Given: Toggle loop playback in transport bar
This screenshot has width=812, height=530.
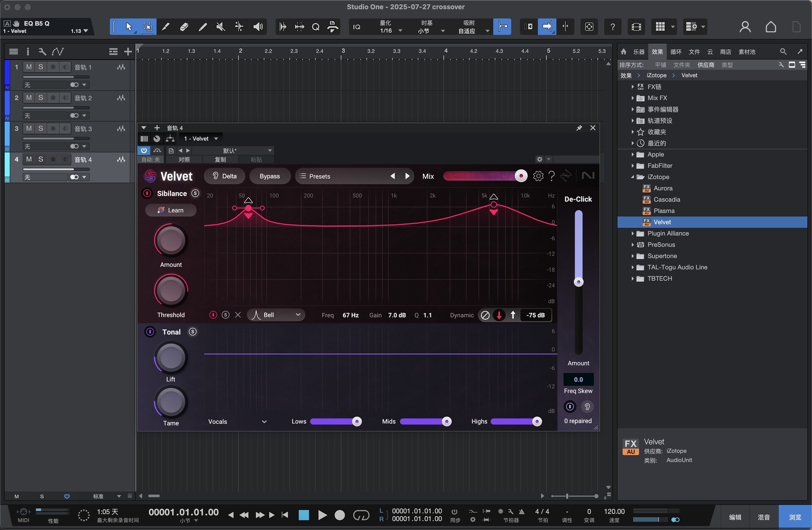Looking at the screenshot, I should point(361,515).
